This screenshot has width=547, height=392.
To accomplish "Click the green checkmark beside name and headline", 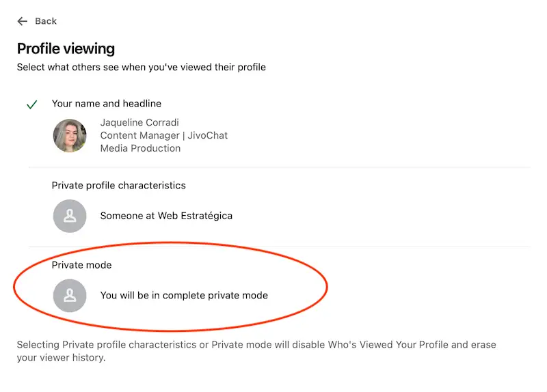I will point(31,105).
